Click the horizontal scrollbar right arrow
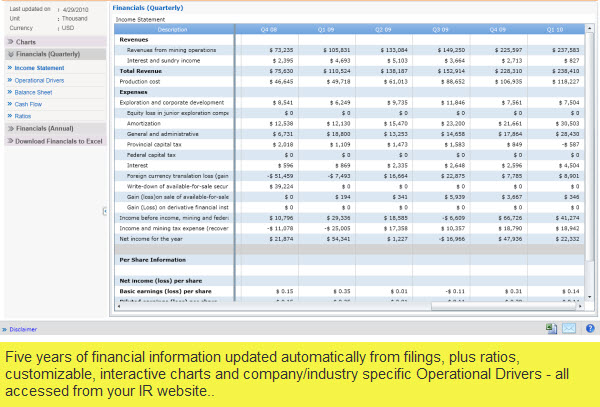Image resolution: width=600 pixels, height=407 pixels. click(580, 306)
